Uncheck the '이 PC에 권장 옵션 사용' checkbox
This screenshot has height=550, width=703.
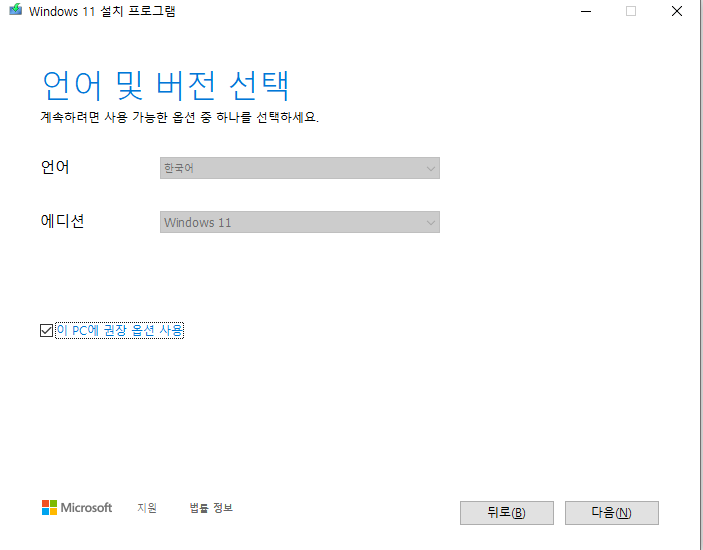pos(46,330)
